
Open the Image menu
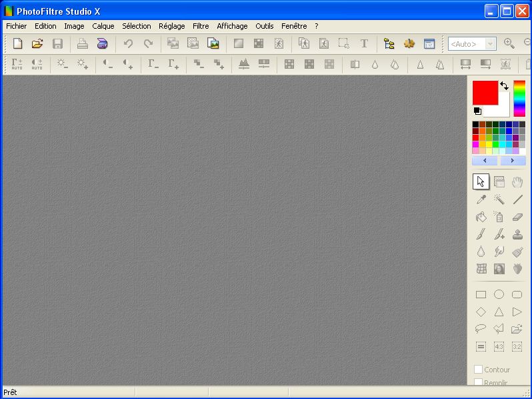[x=74, y=26]
